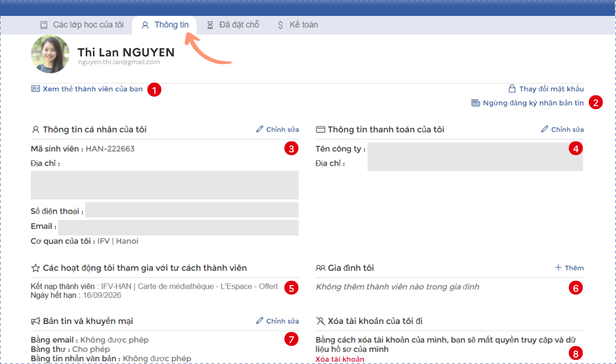Click the dollar icon on Kế toán tab
This screenshot has width=616, height=364.
pos(280,25)
